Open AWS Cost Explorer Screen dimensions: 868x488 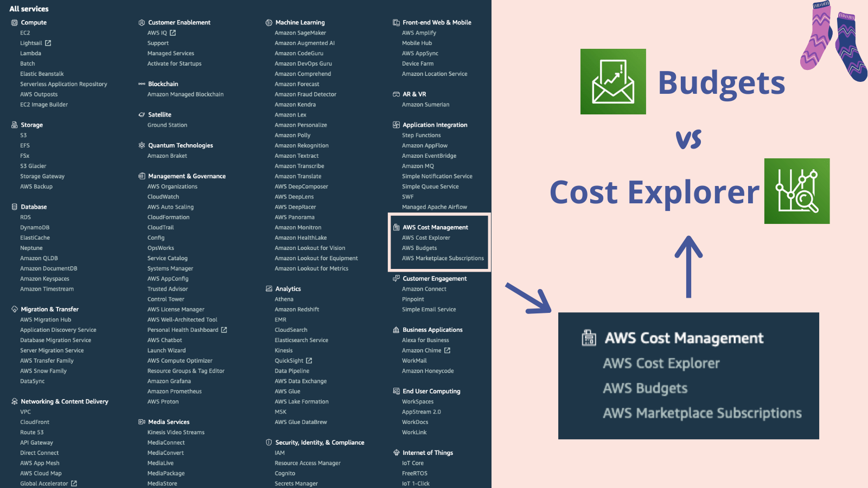425,237
